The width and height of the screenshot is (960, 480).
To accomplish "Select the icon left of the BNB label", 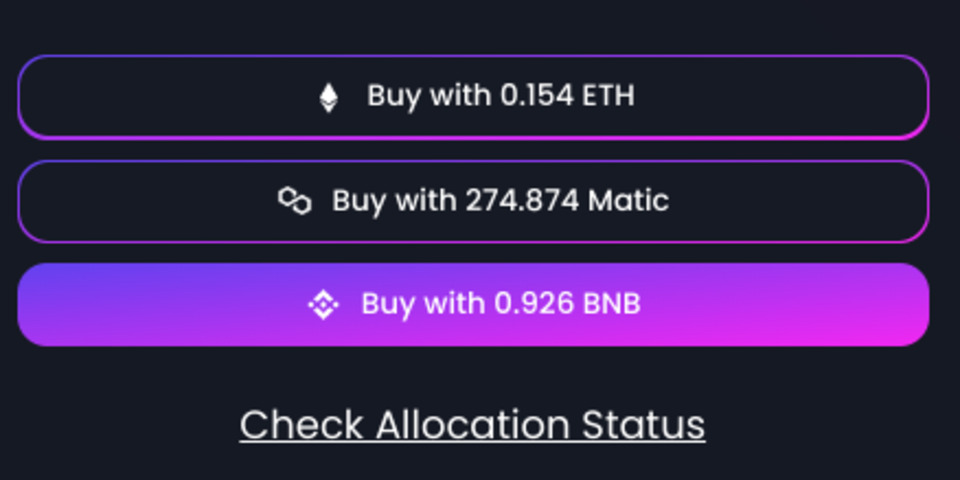I will tap(323, 304).
